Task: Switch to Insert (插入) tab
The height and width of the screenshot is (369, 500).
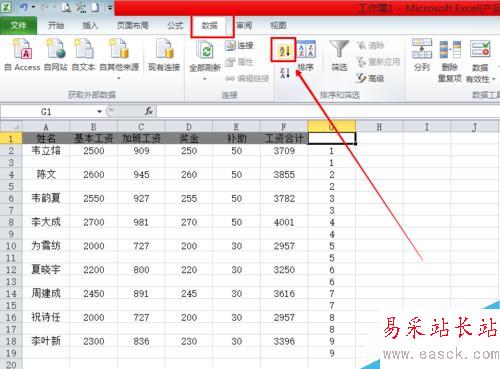Action: (90, 25)
